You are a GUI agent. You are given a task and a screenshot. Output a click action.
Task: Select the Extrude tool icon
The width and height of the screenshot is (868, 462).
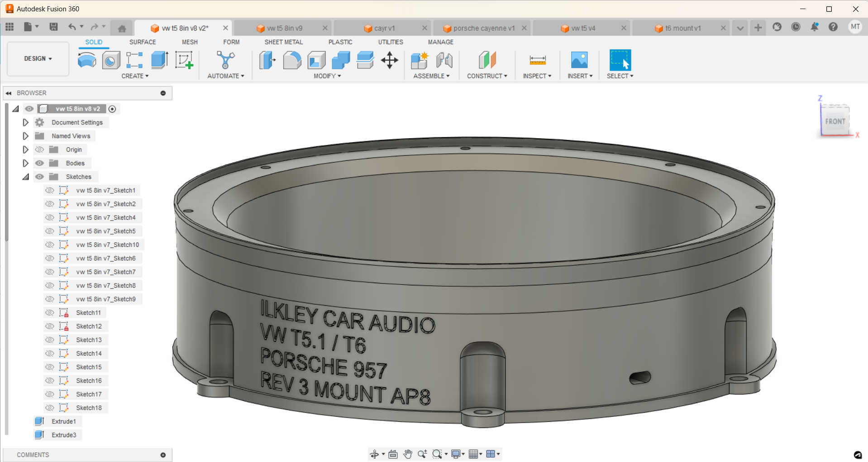(x=159, y=60)
